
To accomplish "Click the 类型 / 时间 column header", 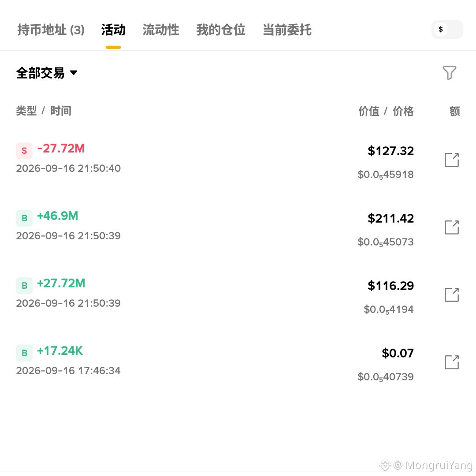I will point(44,111).
